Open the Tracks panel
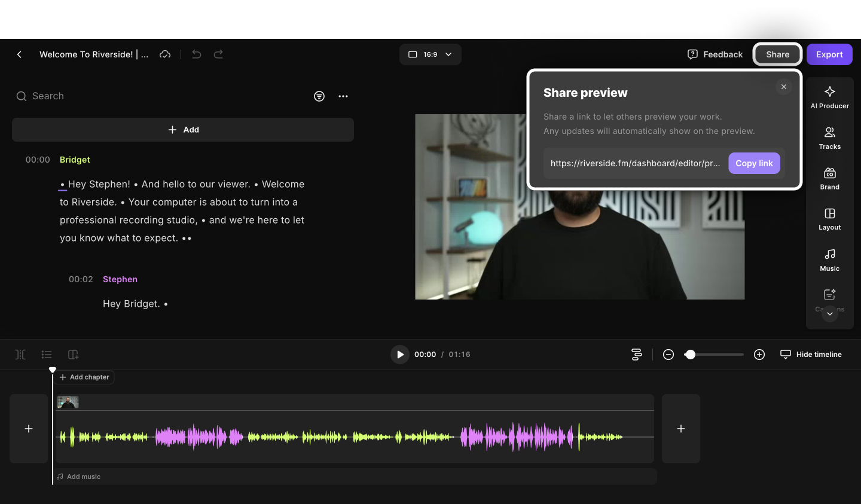This screenshot has height=504, width=861. tap(830, 138)
